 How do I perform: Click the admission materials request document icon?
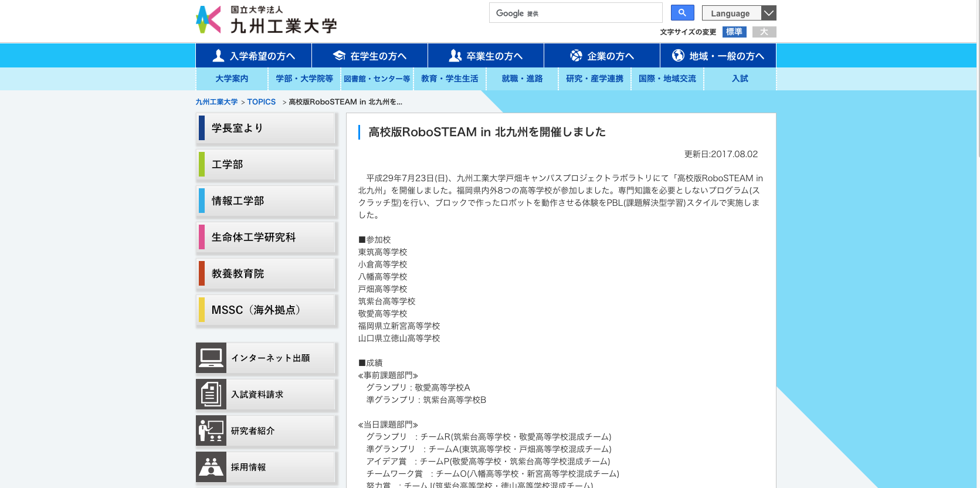(211, 394)
